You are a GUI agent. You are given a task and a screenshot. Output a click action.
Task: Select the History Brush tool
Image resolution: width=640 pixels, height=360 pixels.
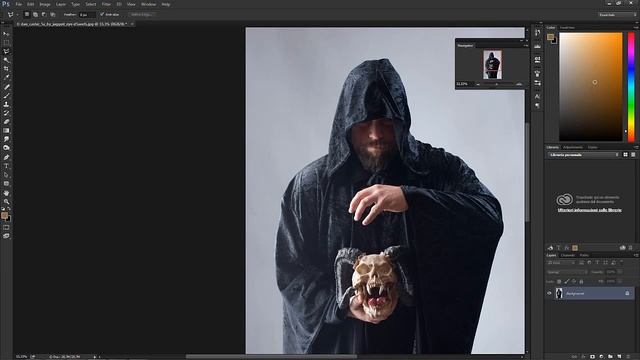[6, 113]
